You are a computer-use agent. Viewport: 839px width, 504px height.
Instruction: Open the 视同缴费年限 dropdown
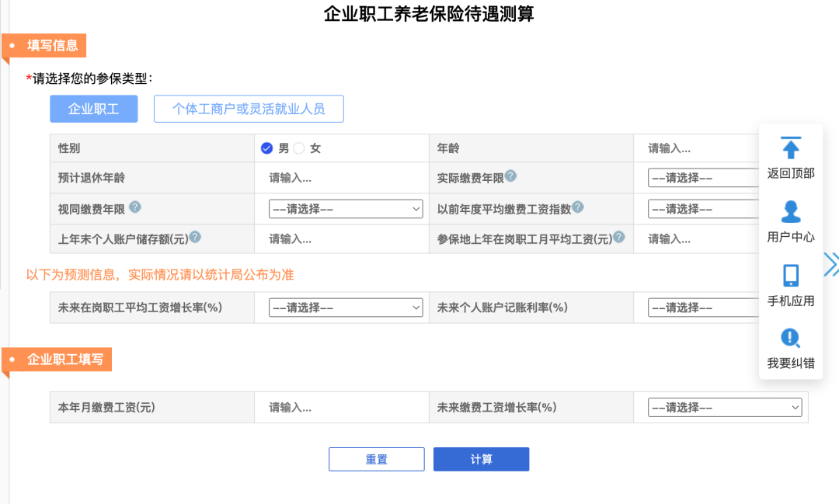346,209
